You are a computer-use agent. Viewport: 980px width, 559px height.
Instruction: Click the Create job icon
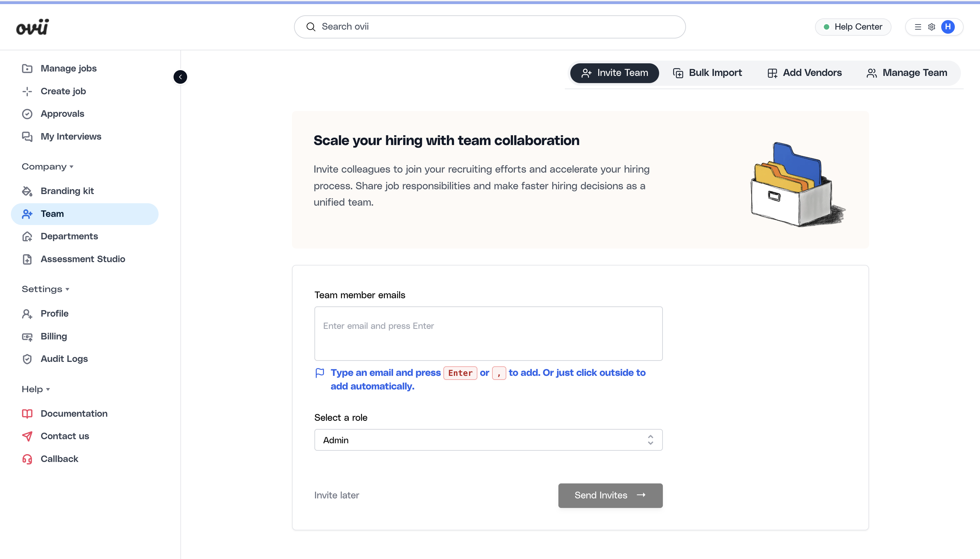27,91
